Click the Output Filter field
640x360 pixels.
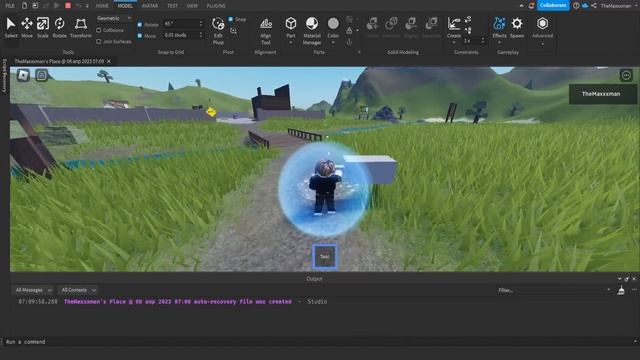pos(554,290)
